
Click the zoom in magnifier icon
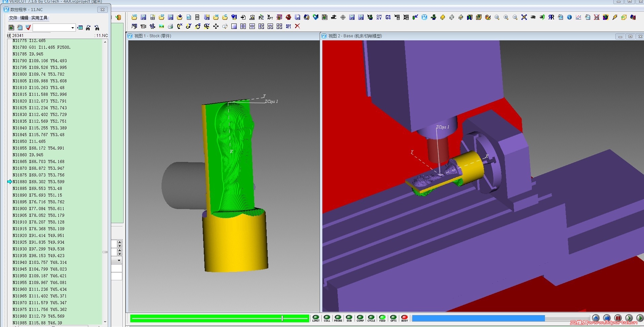pyautogui.click(x=506, y=17)
